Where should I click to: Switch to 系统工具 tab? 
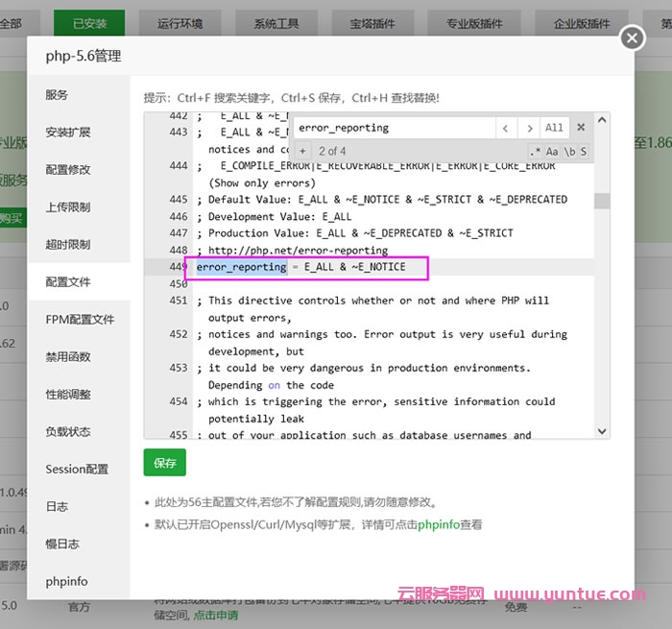tap(276, 23)
